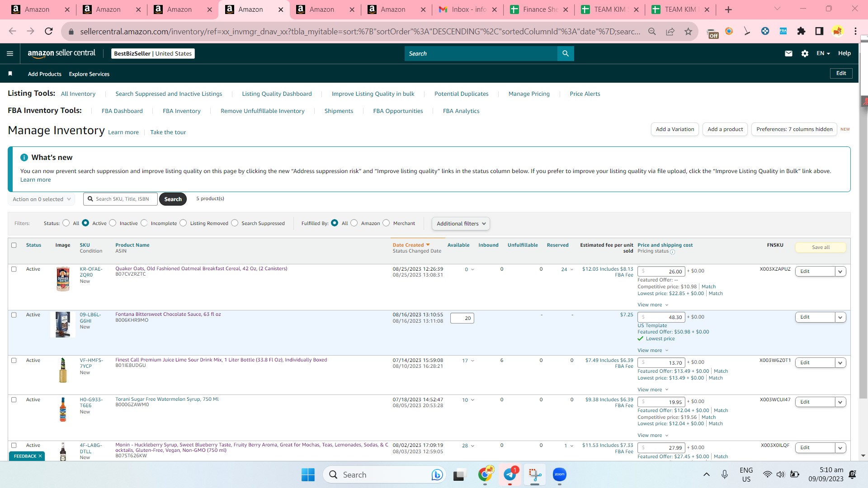Click the Search SKU, Title, ISBN field
This screenshot has height=488, width=868.
click(x=120, y=199)
